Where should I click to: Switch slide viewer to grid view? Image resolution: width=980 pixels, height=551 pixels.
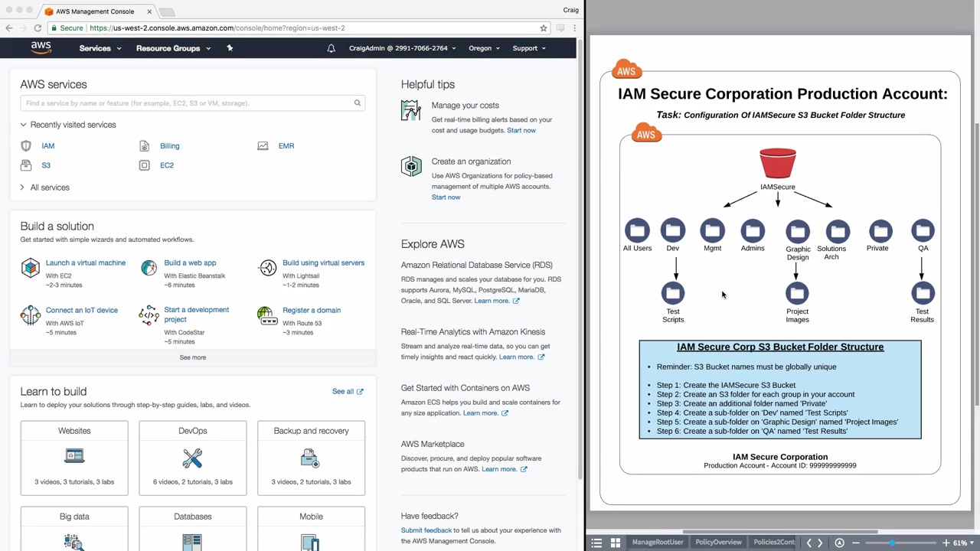pos(615,543)
